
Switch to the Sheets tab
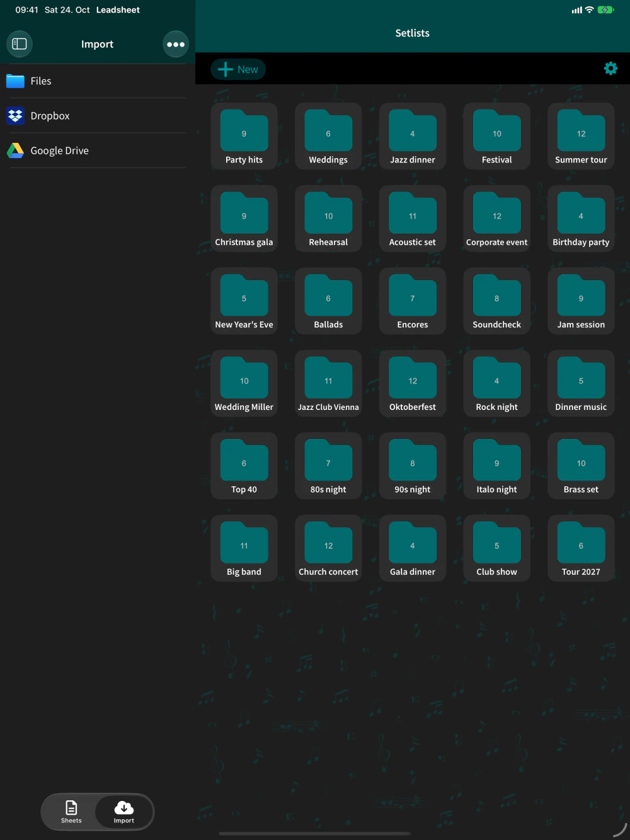pos(71,812)
